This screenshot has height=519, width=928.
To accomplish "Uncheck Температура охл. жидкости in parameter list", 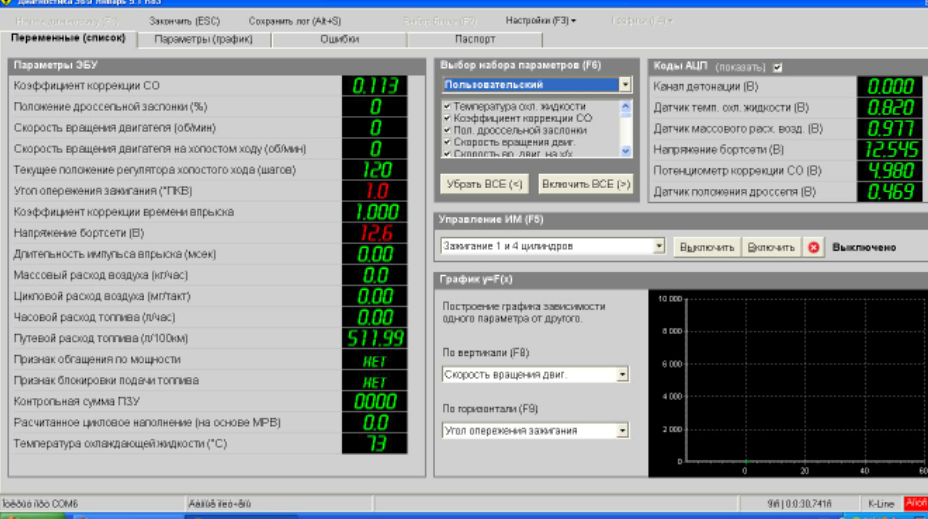I will [x=447, y=106].
